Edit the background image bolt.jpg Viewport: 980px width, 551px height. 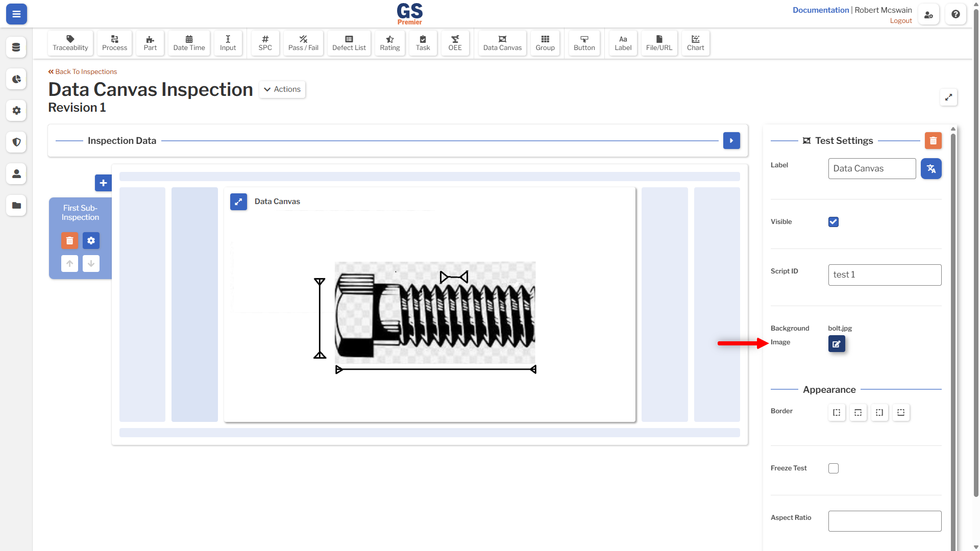pos(837,344)
